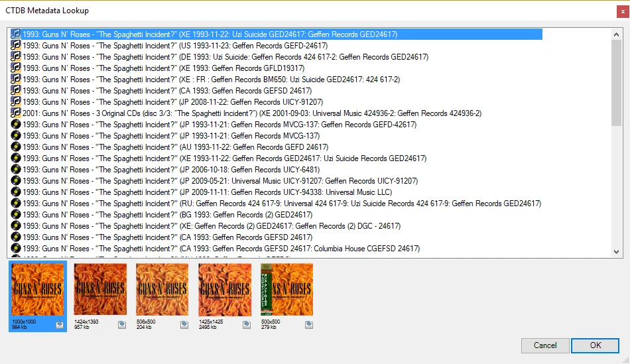Select the 1425x1425 cover art thumbnail
The image size is (630, 364).
point(225,289)
